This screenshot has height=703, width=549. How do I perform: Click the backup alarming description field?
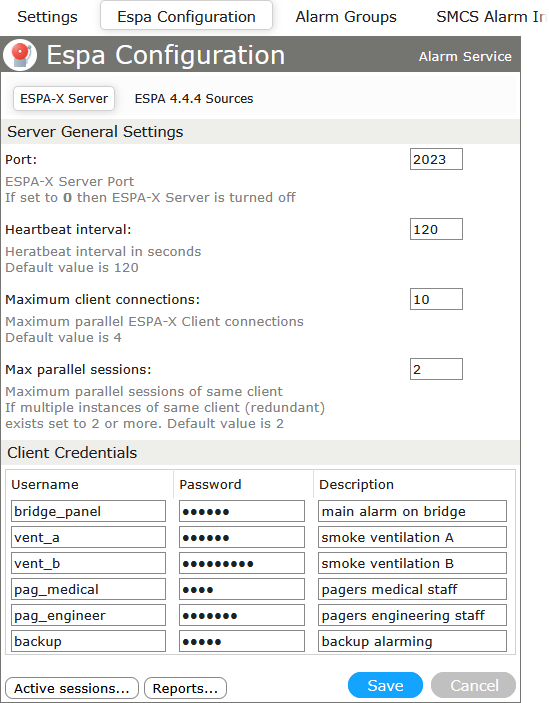pyautogui.click(x=412, y=641)
